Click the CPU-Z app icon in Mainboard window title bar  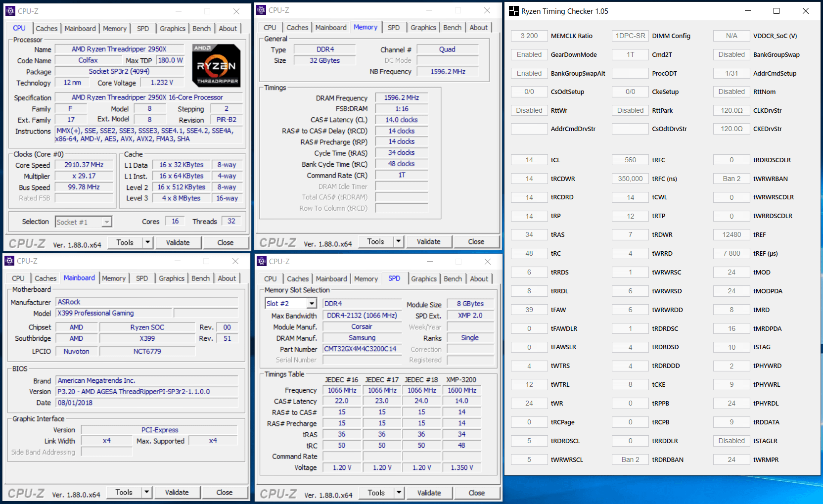point(9,261)
